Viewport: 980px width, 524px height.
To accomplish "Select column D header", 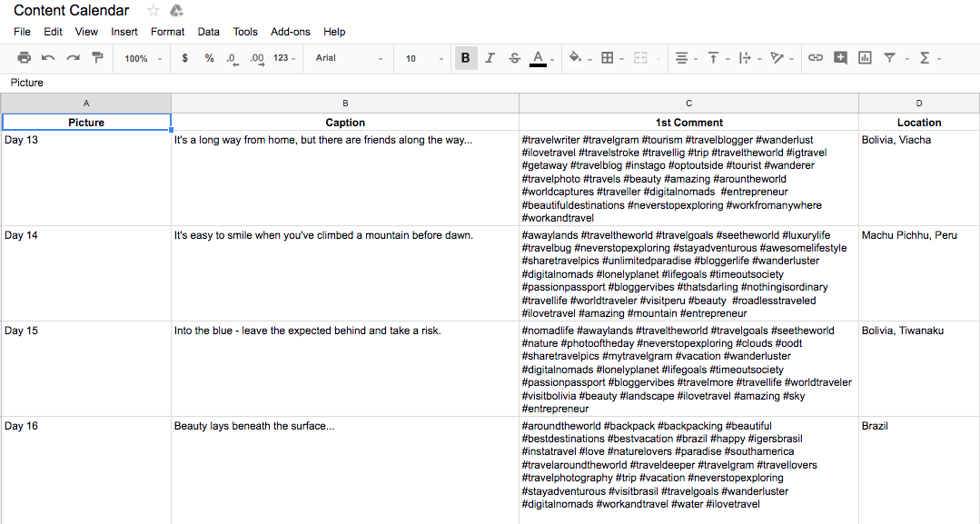I will pyautogui.click(x=919, y=104).
